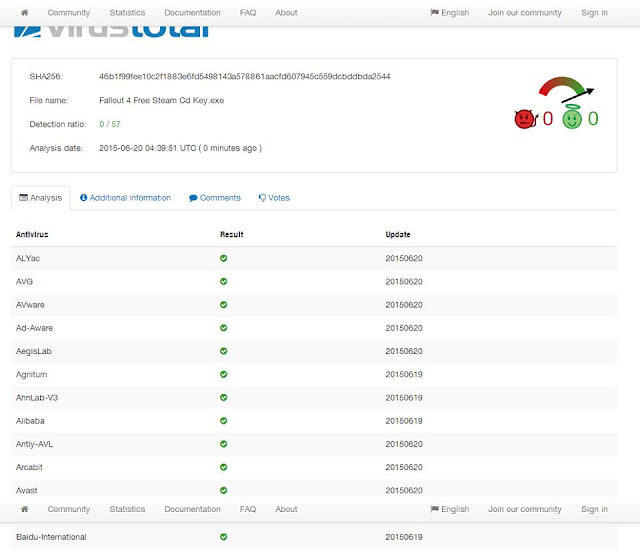Open the Votes tab
The image size is (640, 552).
pyautogui.click(x=274, y=198)
